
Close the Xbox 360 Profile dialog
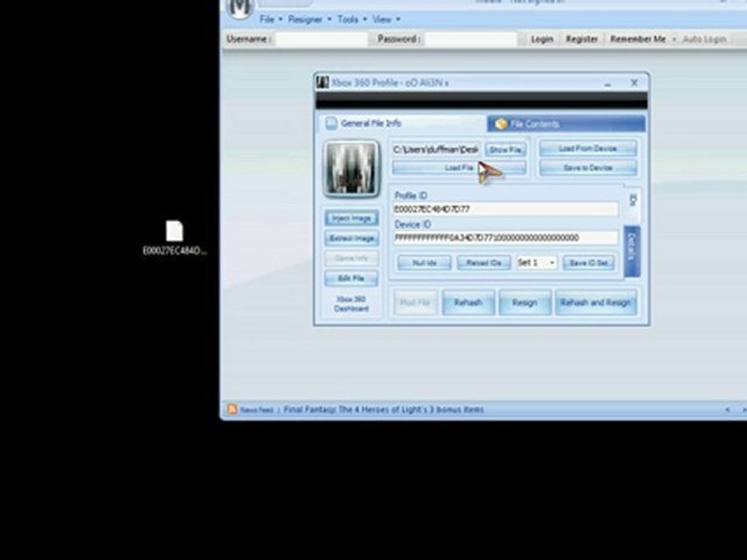634,83
